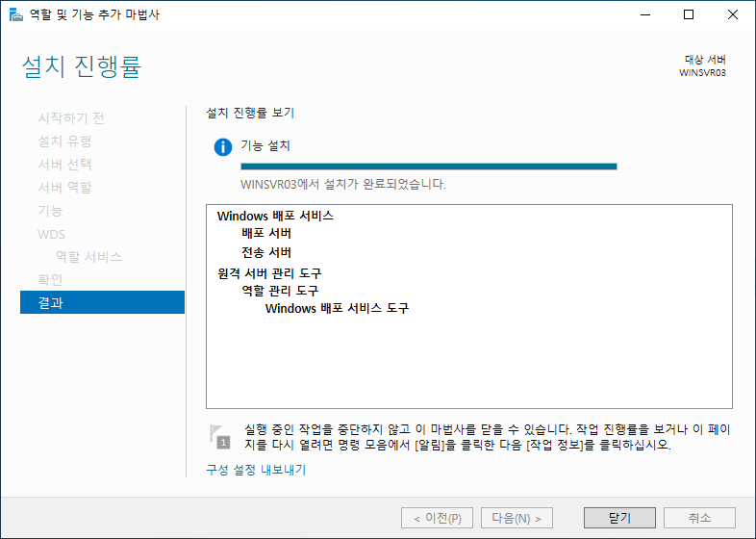This screenshot has width=756, height=539.
Task: Maximize the wizard window
Action: click(689, 14)
